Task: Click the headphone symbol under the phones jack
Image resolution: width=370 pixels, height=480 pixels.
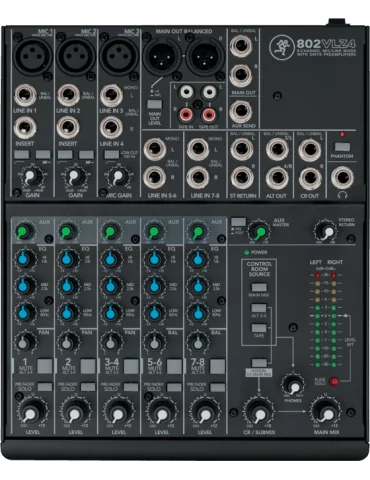Action: point(342,195)
